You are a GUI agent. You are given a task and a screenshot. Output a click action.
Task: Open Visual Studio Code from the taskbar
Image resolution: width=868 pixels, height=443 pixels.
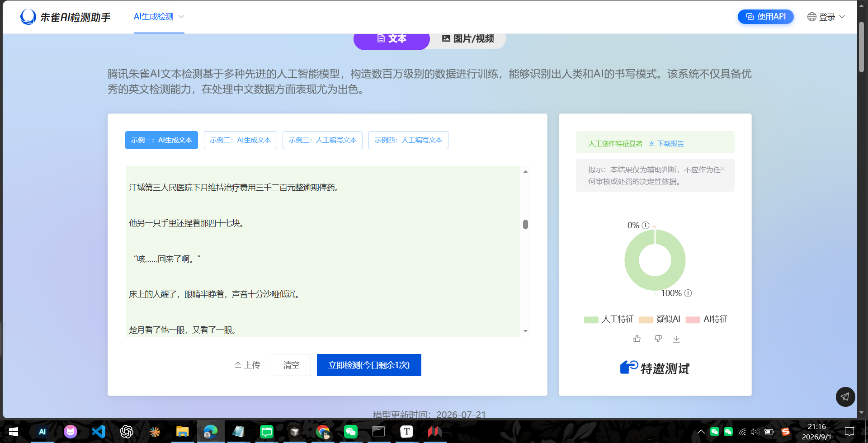[98, 432]
